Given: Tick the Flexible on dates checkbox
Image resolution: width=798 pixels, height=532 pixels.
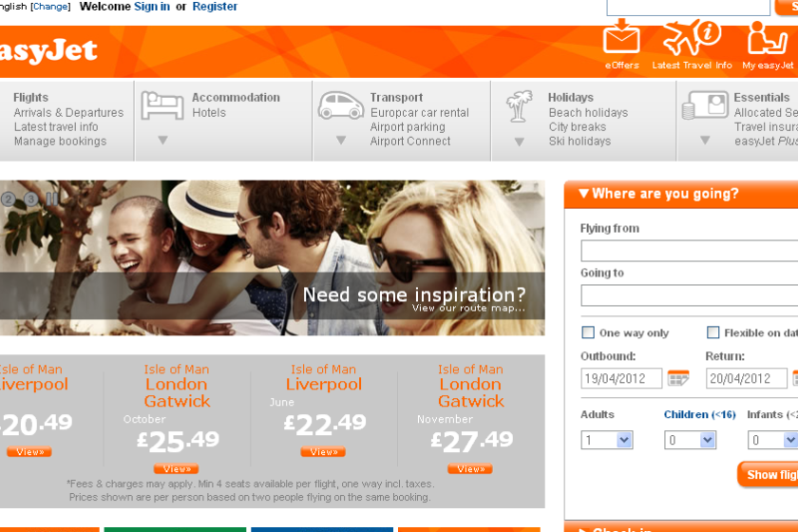Looking at the screenshot, I should 713,332.
